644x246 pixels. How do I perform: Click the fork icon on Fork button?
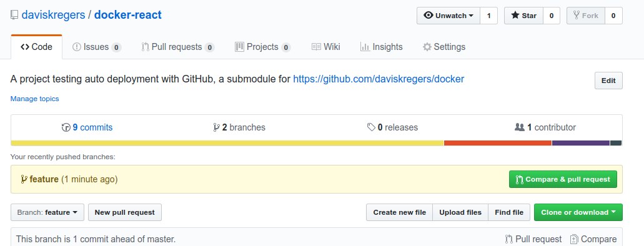pyautogui.click(x=577, y=16)
